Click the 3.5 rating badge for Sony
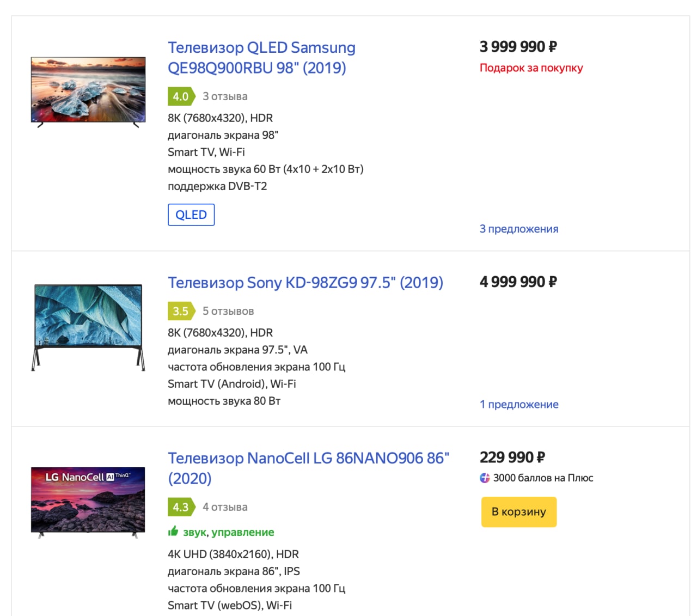697x616 pixels. pyautogui.click(x=181, y=311)
